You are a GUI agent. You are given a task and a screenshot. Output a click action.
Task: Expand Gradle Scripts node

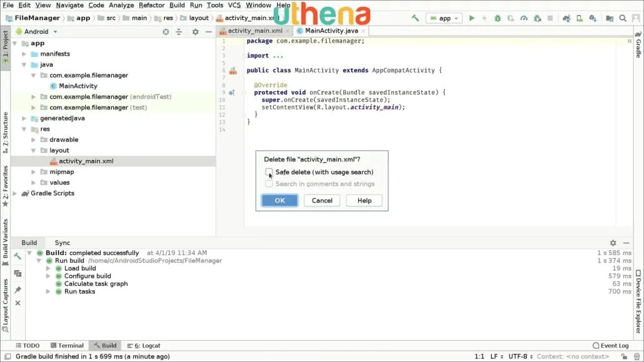[x=15, y=193]
